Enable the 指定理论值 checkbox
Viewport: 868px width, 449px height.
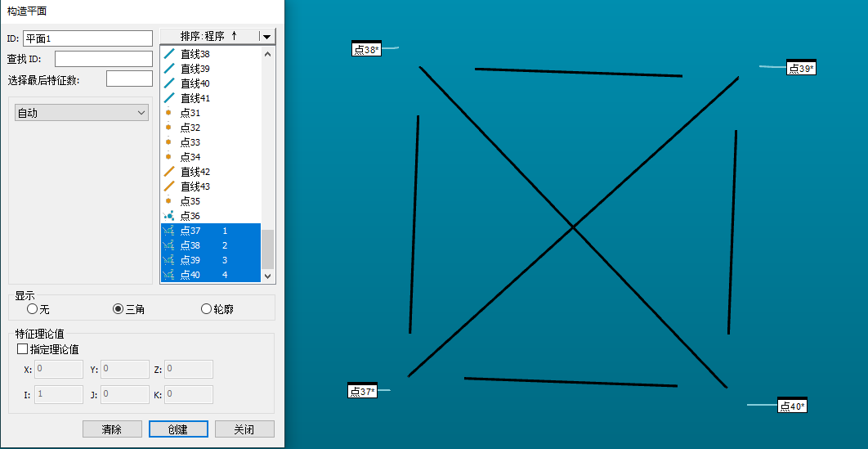click(x=22, y=349)
